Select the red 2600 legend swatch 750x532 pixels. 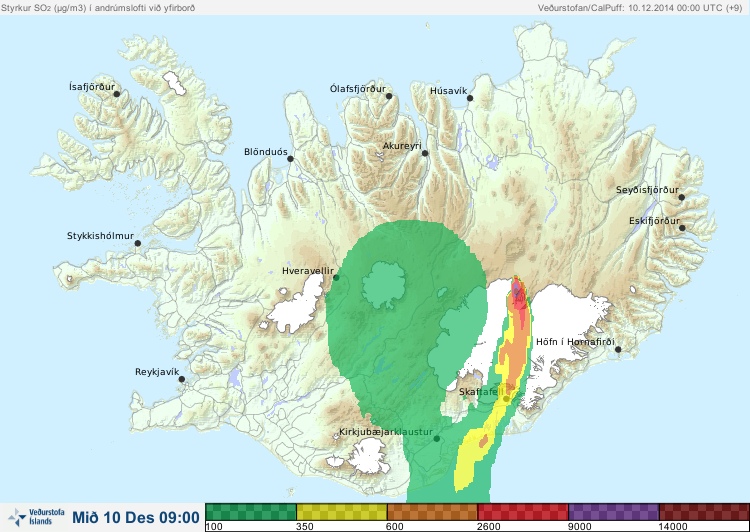click(523, 512)
